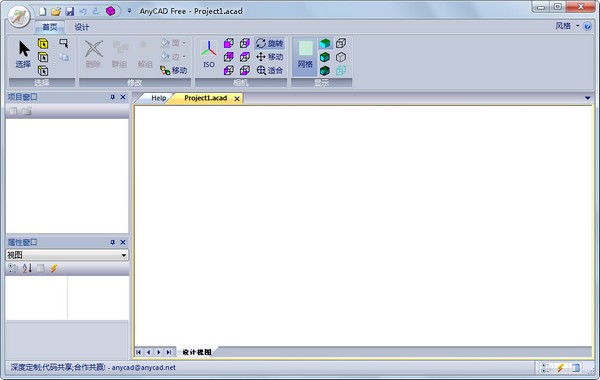Open the 风格 style dropdown
600x380 pixels.
click(x=567, y=26)
